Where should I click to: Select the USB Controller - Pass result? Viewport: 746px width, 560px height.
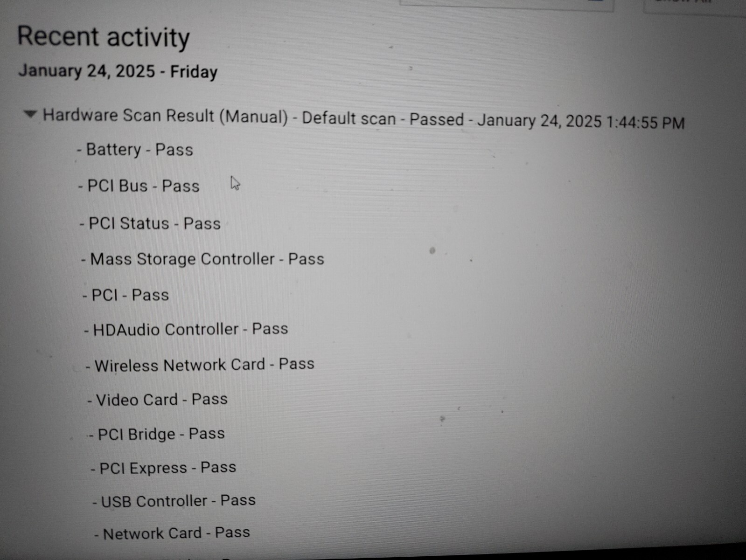174,501
